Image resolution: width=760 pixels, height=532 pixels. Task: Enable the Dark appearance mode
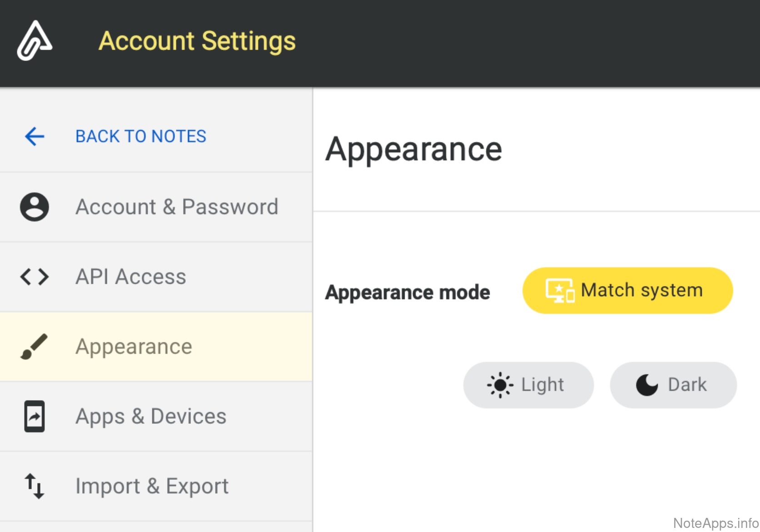click(x=673, y=385)
